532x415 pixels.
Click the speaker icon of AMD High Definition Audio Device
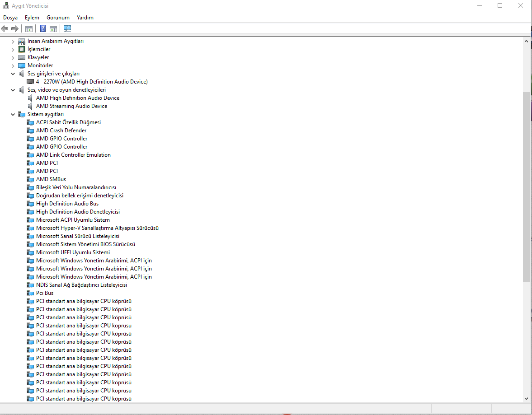(x=30, y=98)
